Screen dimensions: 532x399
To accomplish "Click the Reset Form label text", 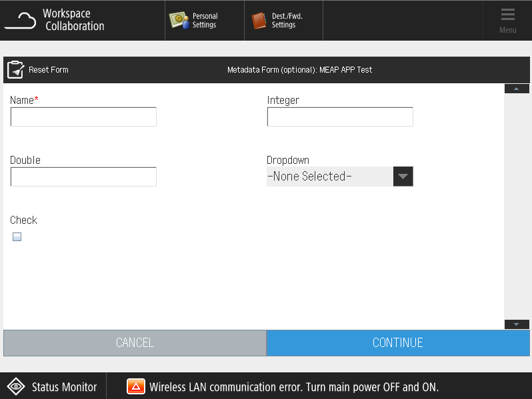I will tap(49, 70).
